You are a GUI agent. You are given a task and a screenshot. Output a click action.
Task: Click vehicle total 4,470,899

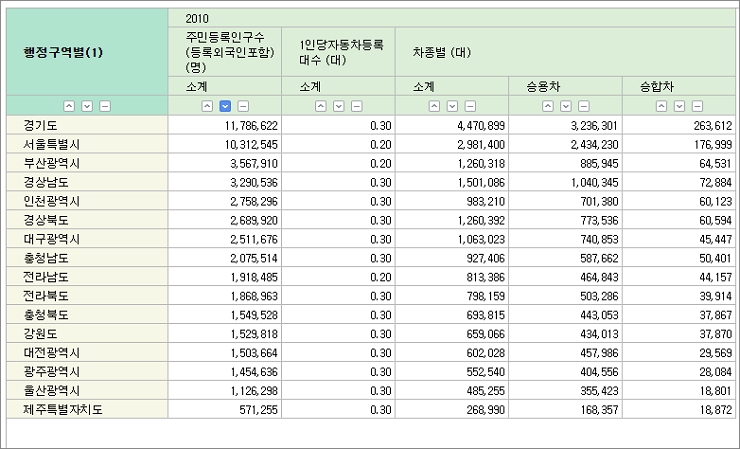[x=481, y=126]
